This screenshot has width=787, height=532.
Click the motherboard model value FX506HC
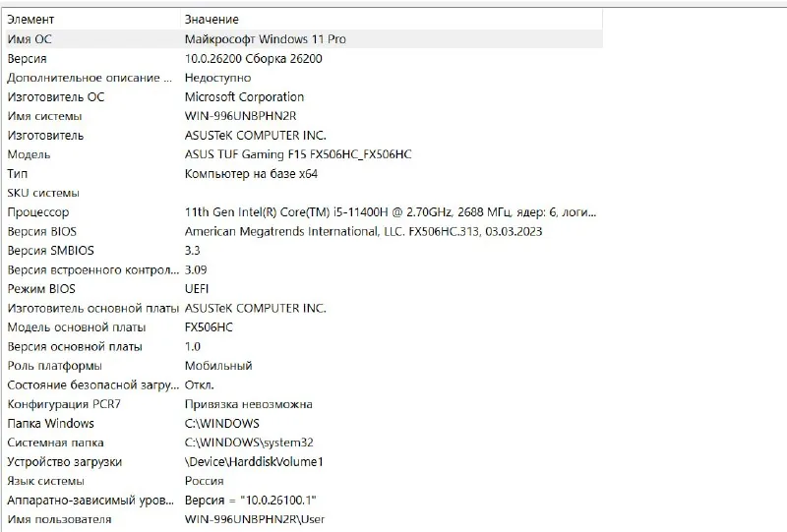pyautogui.click(x=209, y=327)
